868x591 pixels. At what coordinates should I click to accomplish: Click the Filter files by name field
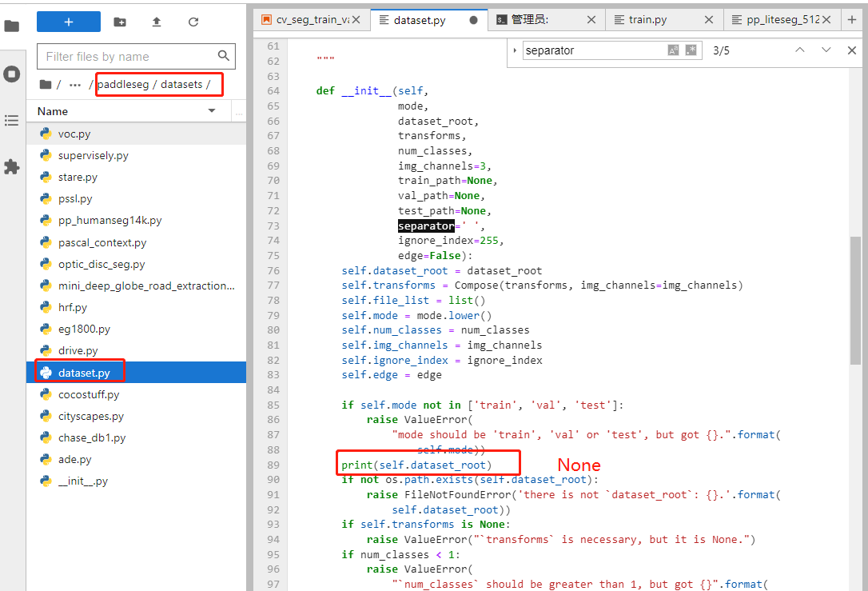pos(128,57)
